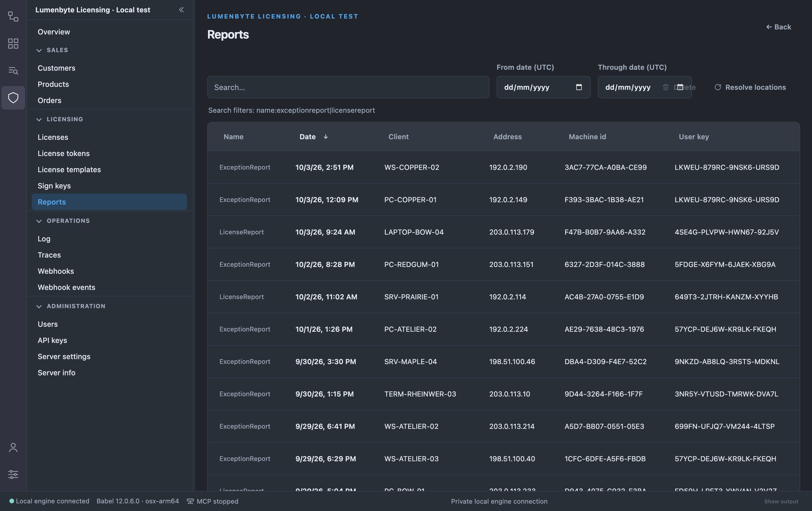Open the dashboard grid icon in left rail
The width and height of the screenshot is (812, 511).
(x=13, y=44)
